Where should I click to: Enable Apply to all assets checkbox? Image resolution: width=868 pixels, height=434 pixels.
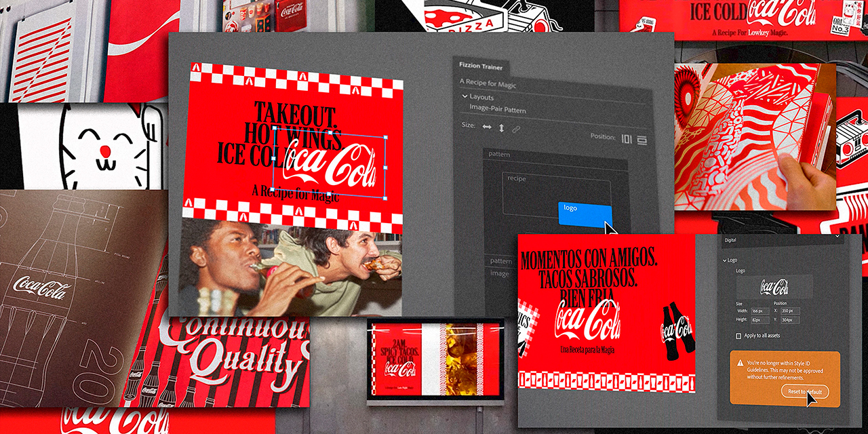(739, 336)
